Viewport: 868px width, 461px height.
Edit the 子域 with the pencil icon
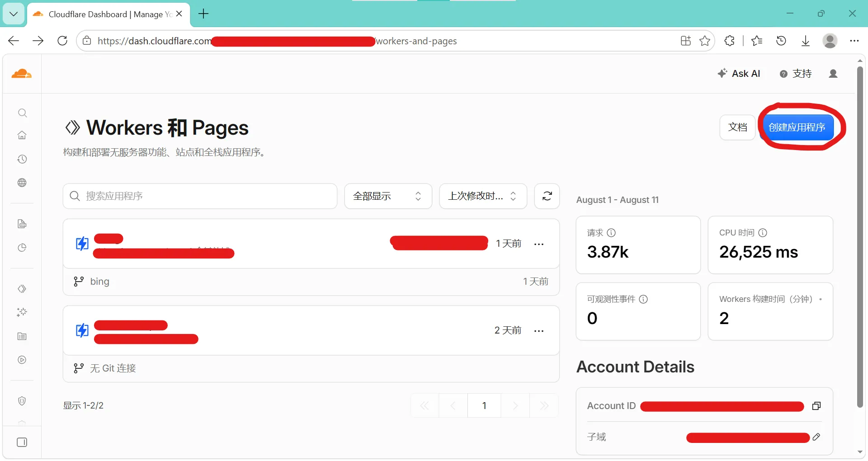coord(816,437)
